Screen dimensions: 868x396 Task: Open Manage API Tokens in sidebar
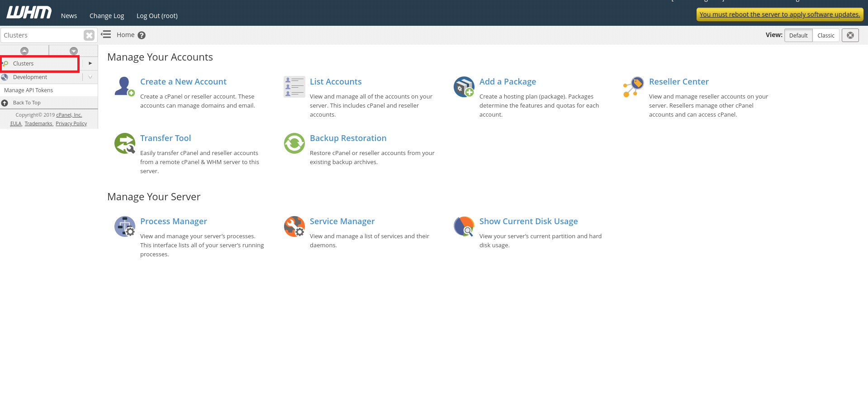click(x=28, y=90)
